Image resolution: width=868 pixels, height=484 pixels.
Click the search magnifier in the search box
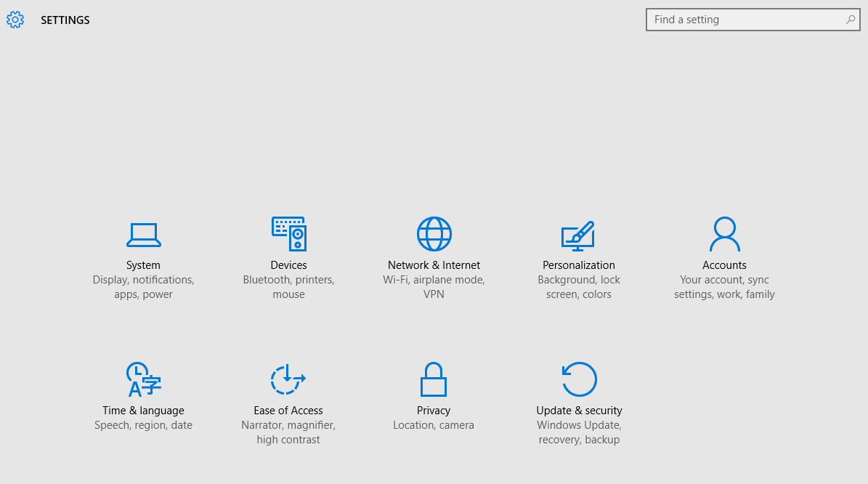tap(850, 20)
